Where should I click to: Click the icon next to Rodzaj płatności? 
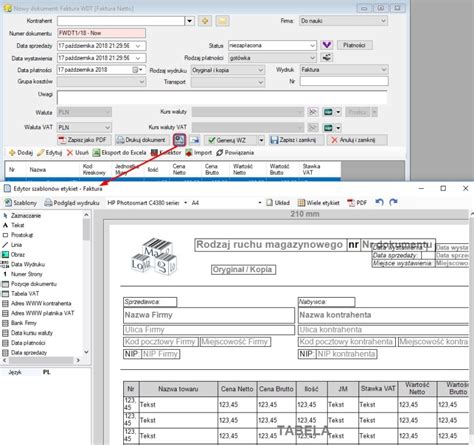coord(327,57)
